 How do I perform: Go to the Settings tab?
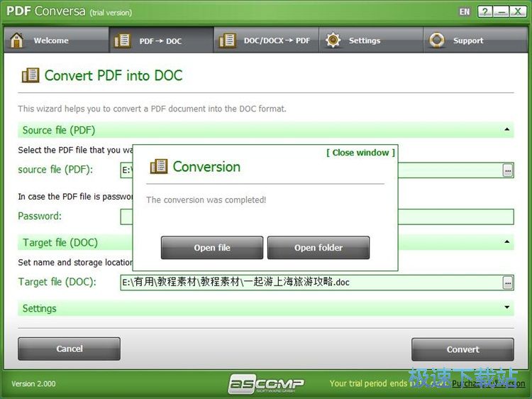pos(371,40)
